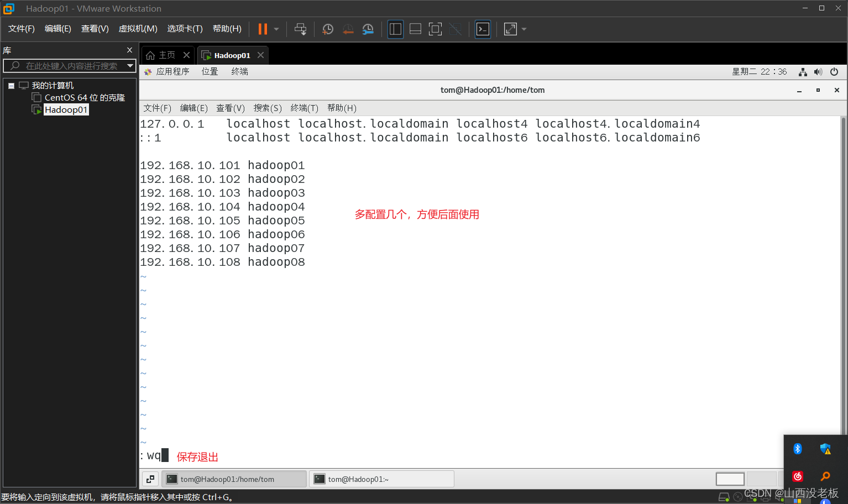Open the 终端 menu in the top panel
This screenshot has width=848, height=504.
pyautogui.click(x=239, y=72)
